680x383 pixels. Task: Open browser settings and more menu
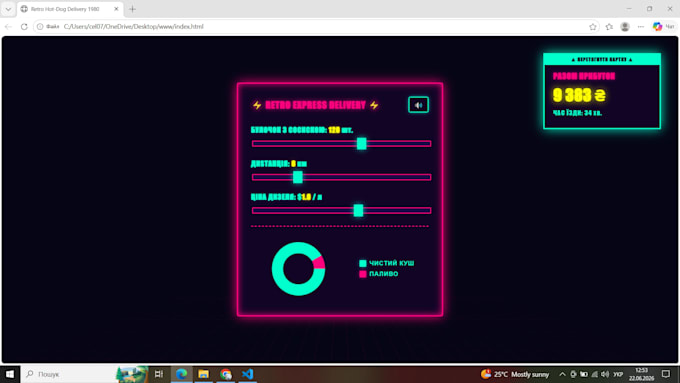coord(641,26)
